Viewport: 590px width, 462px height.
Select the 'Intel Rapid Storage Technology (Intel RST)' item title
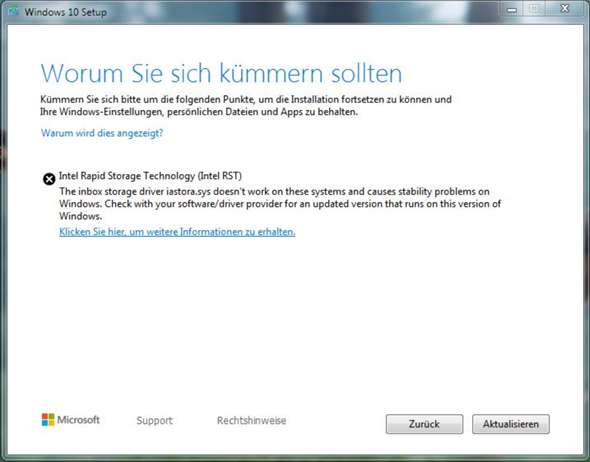coord(150,176)
